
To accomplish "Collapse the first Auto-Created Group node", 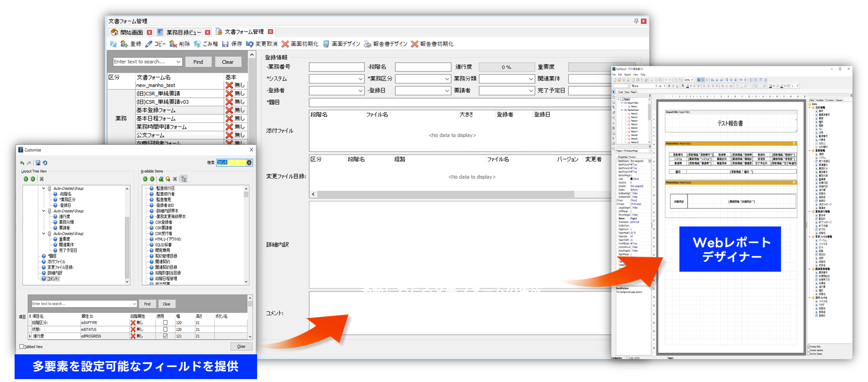I will tap(44, 189).
